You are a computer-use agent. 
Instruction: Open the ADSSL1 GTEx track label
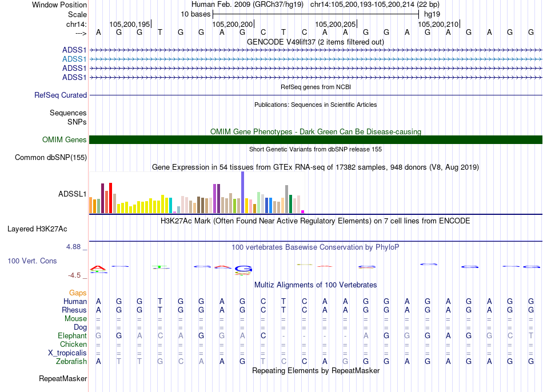(72, 194)
